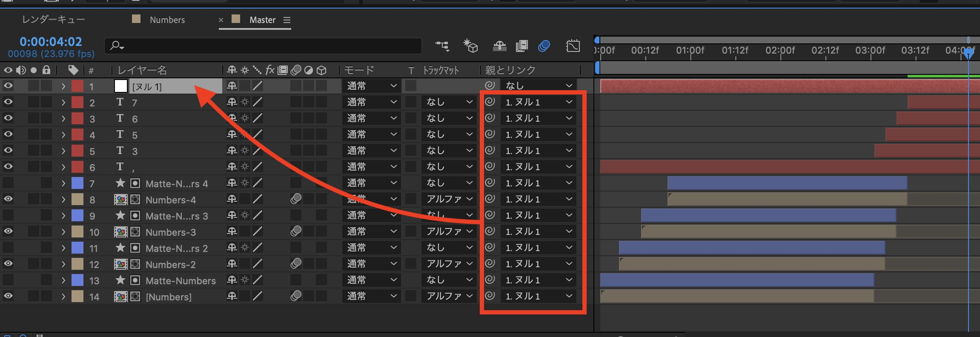Click the pick whip for Numbers-4 layer

[490, 199]
